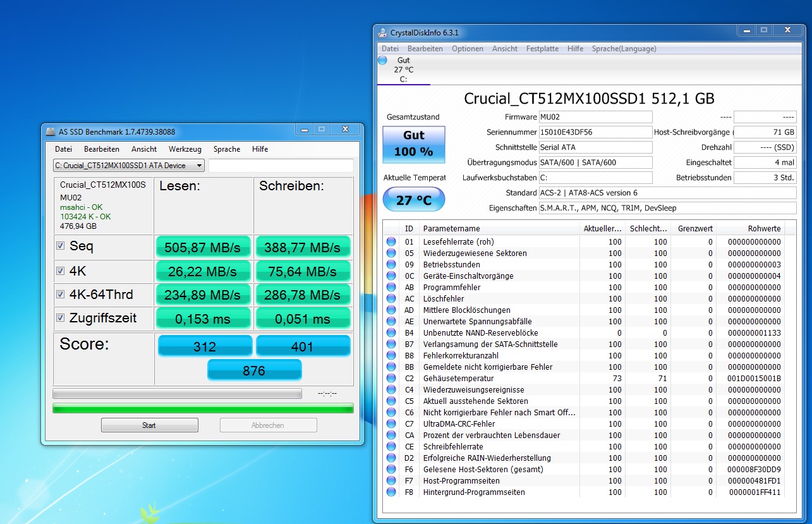Click the status orb for Gehäusetemperatur

click(391, 378)
